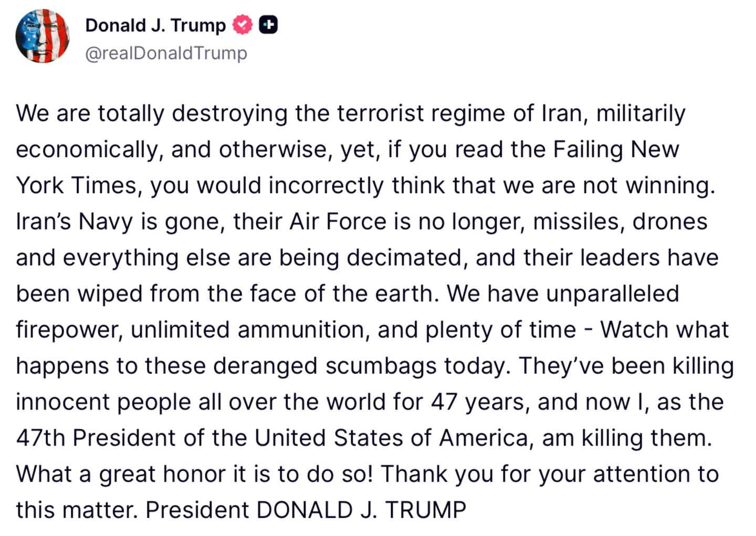
Task: Click the red verified checkmark badge
Action: coord(242,25)
